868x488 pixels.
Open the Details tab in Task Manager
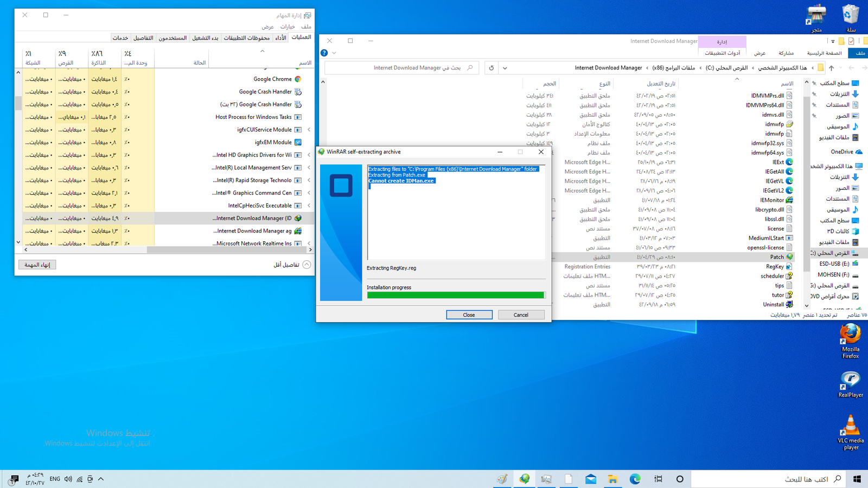(143, 38)
